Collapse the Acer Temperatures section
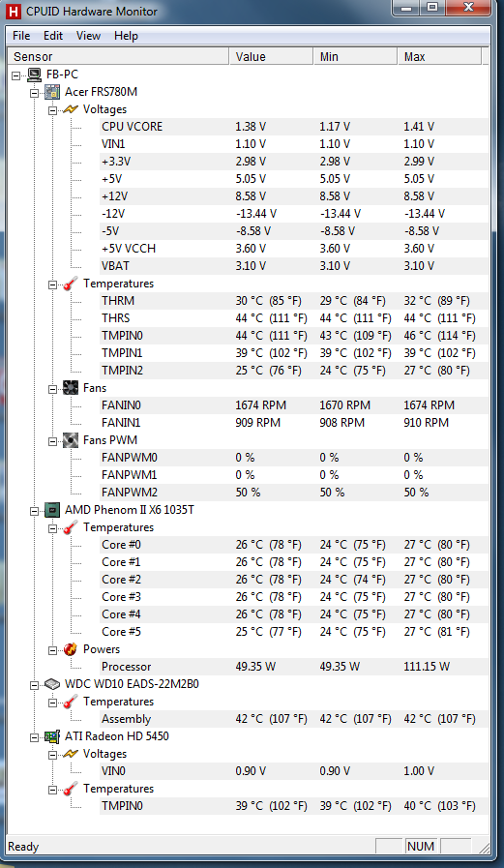 pyautogui.click(x=53, y=284)
